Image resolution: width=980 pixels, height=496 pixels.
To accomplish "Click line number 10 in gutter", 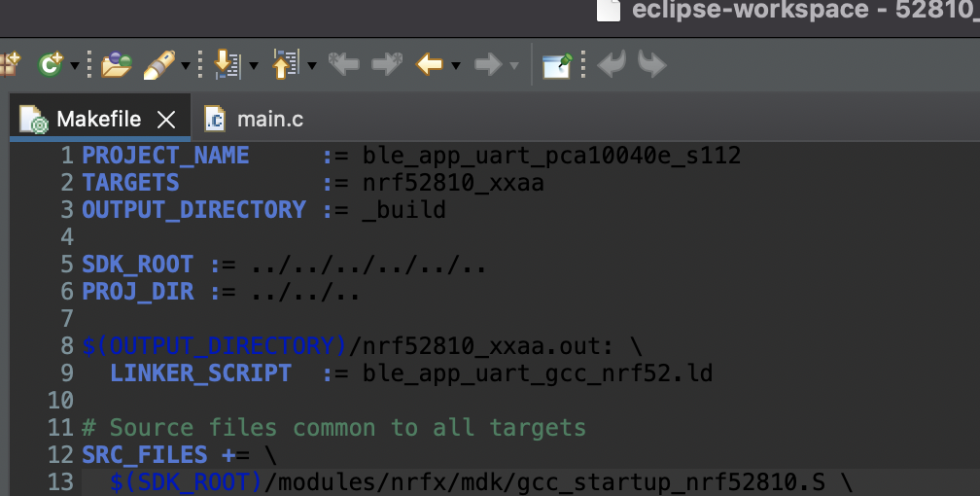I will pos(60,401).
